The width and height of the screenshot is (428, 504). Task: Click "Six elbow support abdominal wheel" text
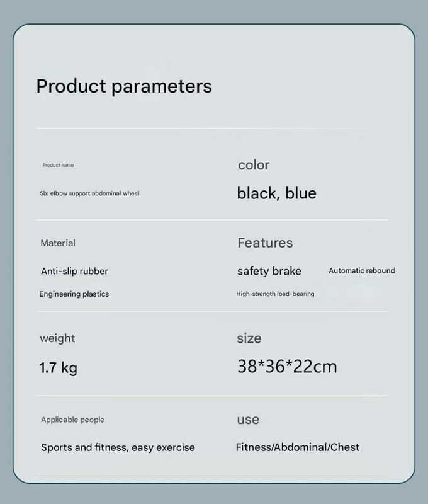pyautogui.click(x=89, y=193)
